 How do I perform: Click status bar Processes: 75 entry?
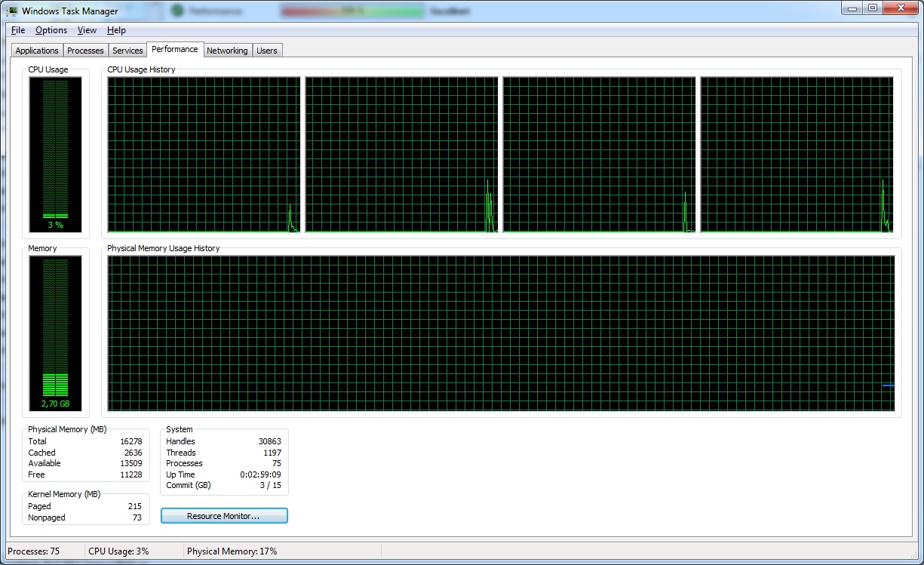[x=33, y=551]
